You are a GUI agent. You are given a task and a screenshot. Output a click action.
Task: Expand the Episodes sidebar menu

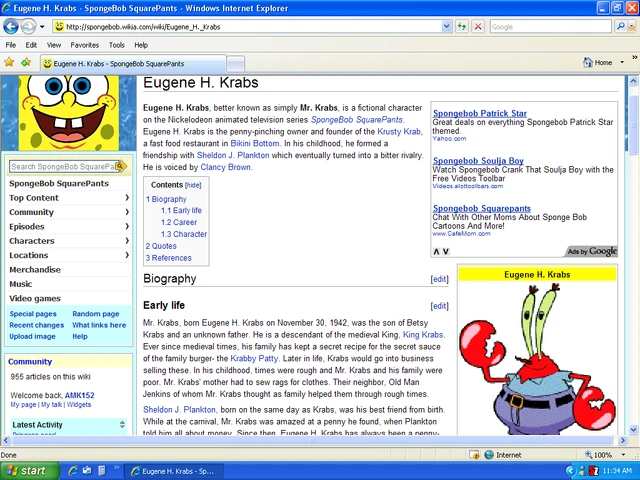pos(69,227)
